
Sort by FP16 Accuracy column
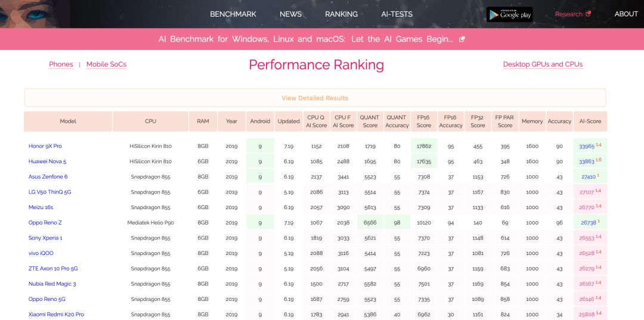click(451, 122)
